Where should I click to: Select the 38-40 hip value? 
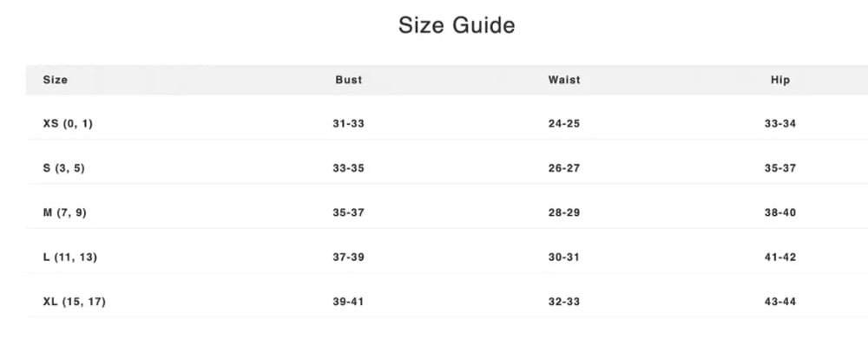point(780,212)
